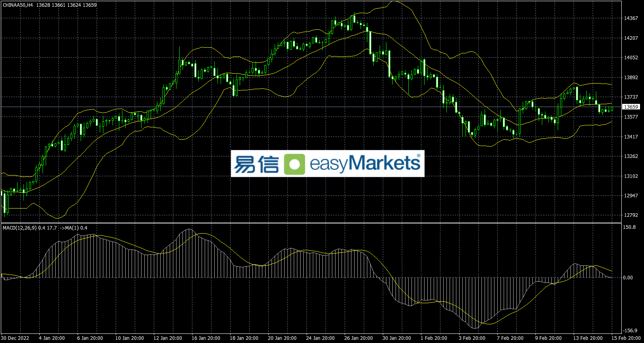Image resolution: width=644 pixels, height=343 pixels.
Task: Select the 10 Jan 20:00 time label
Action: tap(130, 338)
